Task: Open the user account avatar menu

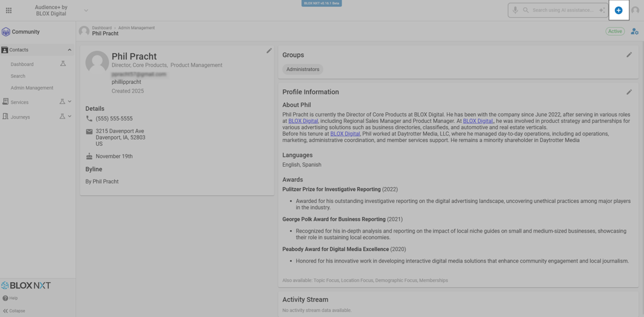Action: [x=635, y=10]
